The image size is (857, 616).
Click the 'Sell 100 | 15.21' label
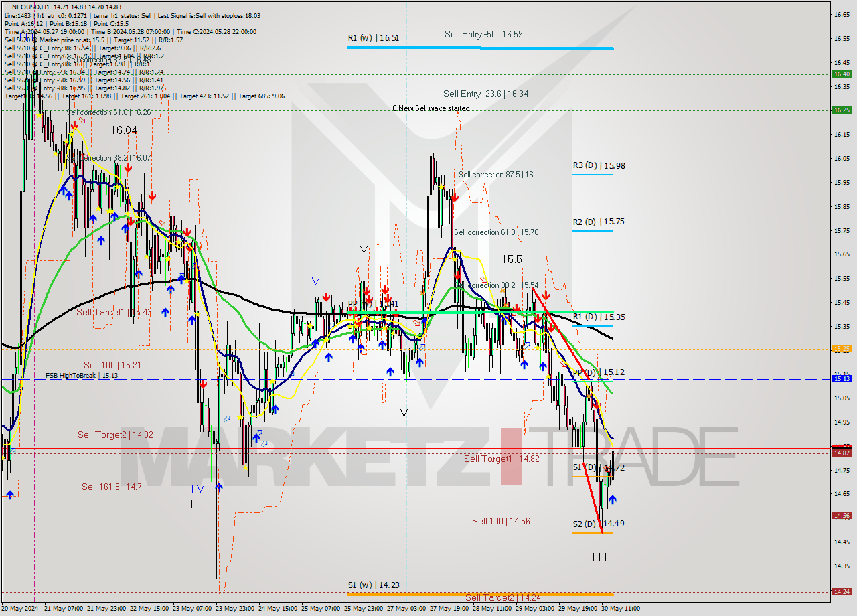pos(112,365)
